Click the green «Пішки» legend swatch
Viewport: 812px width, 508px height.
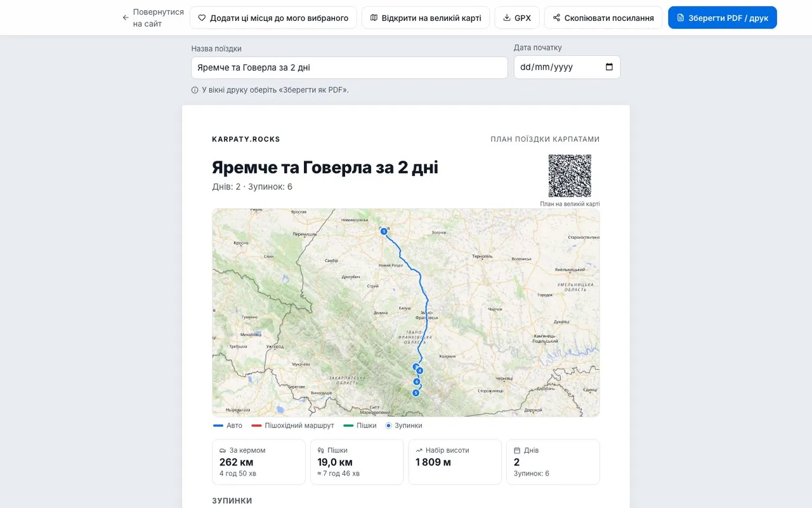click(x=348, y=425)
